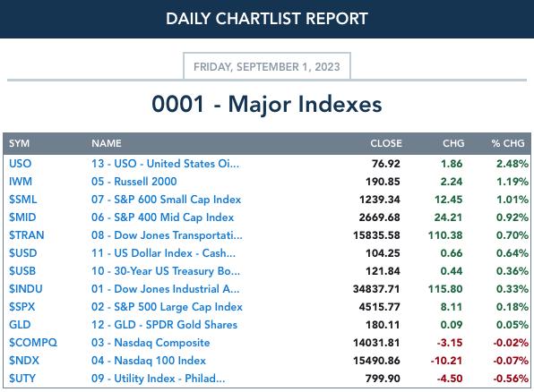Open the $USD symbol link
Image resolution: width=534 pixels, height=392 pixels.
point(22,253)
